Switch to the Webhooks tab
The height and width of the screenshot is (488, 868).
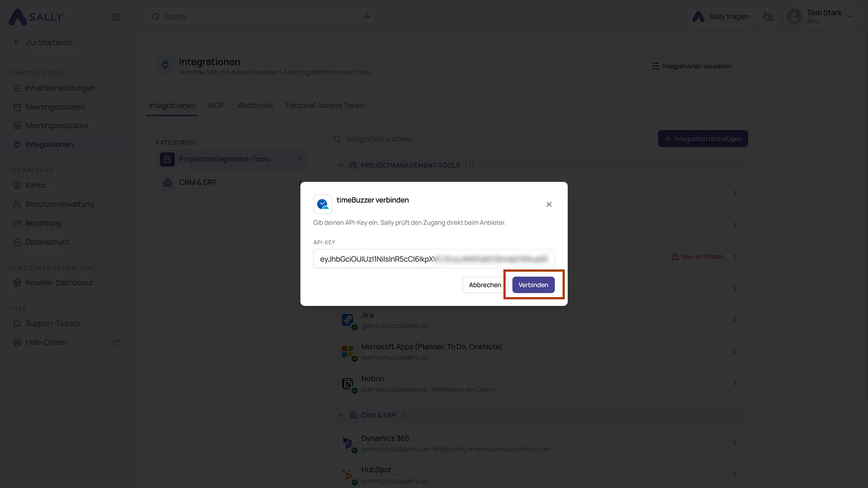point(255,105)
